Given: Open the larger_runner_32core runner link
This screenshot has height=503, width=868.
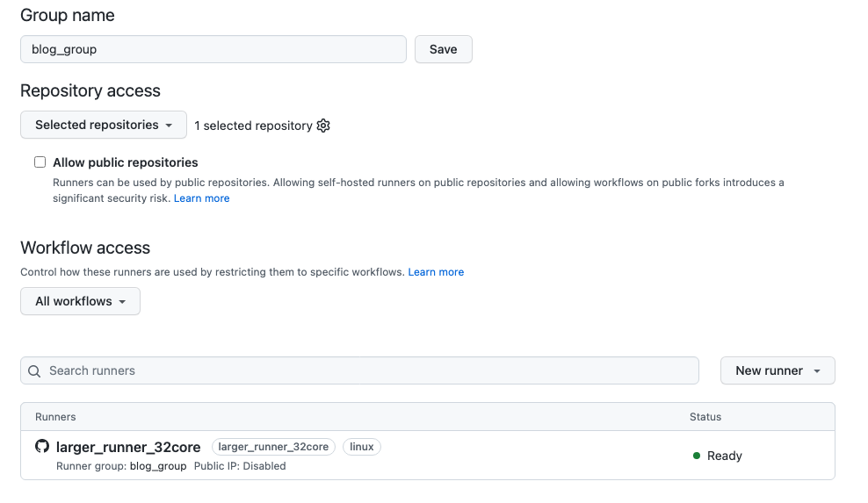Looking at the screenshot, I should point(128,447).
